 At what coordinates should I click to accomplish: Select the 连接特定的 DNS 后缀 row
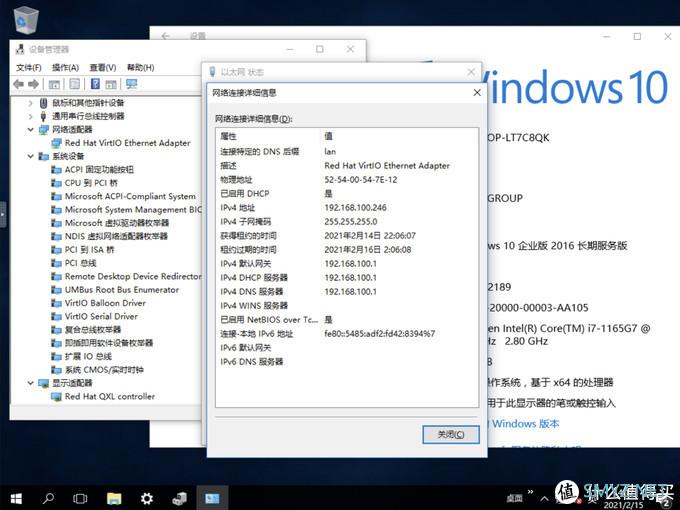click(x=347, y=151)
